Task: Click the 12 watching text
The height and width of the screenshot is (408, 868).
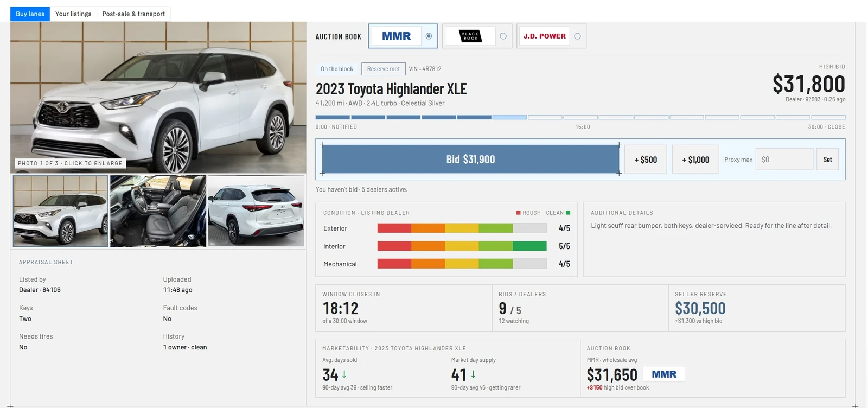Action: (x=514, y=321)
